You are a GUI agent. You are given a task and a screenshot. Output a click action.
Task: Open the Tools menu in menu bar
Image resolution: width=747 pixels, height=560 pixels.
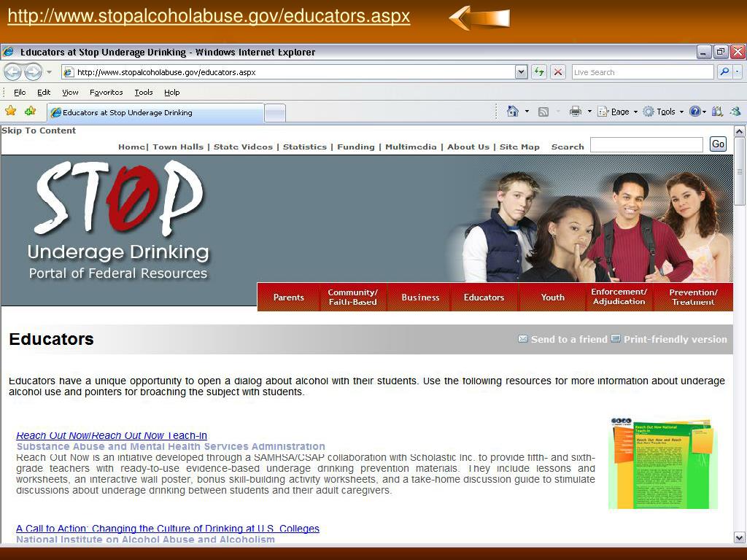(144, 93)
